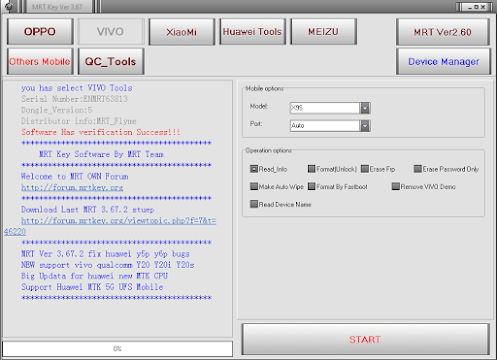The image size is (497, 360).
Task: Click the app icon in title bar
Action: (9, 6)
